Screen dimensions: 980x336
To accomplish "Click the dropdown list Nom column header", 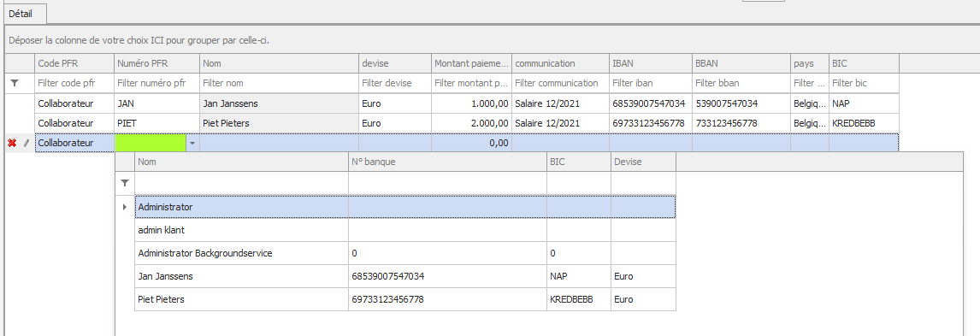I will click(241, 162).
